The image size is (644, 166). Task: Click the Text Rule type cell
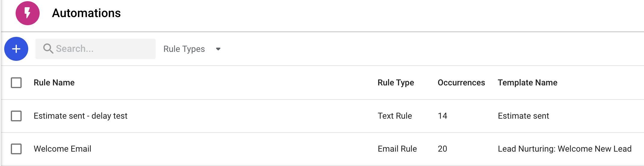395,116
